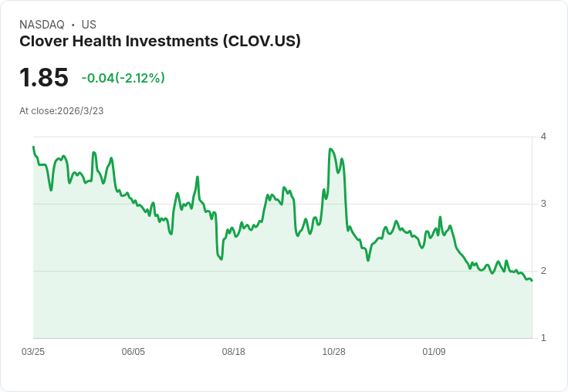Select the 03/25 date on the x-axis

33,352
